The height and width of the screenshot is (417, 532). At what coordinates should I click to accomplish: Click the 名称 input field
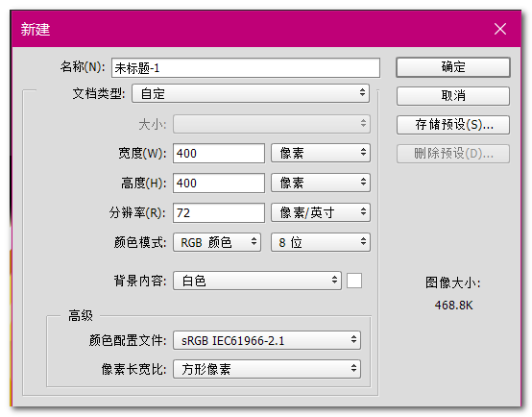coord(246,68)
